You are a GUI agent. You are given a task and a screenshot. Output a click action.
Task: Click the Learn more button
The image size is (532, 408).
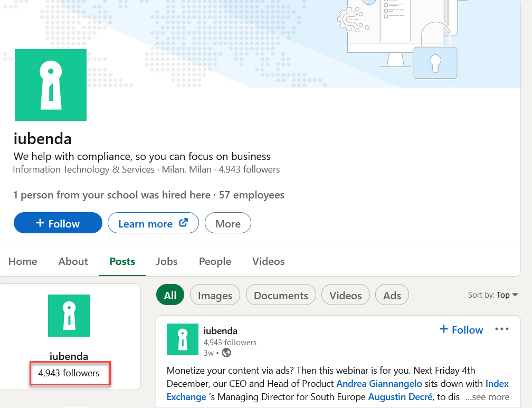pyautogui.click(x=154, y=223)
